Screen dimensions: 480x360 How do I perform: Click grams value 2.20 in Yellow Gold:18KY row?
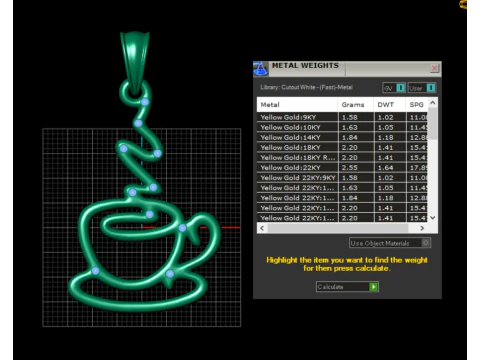coord(350,147)
